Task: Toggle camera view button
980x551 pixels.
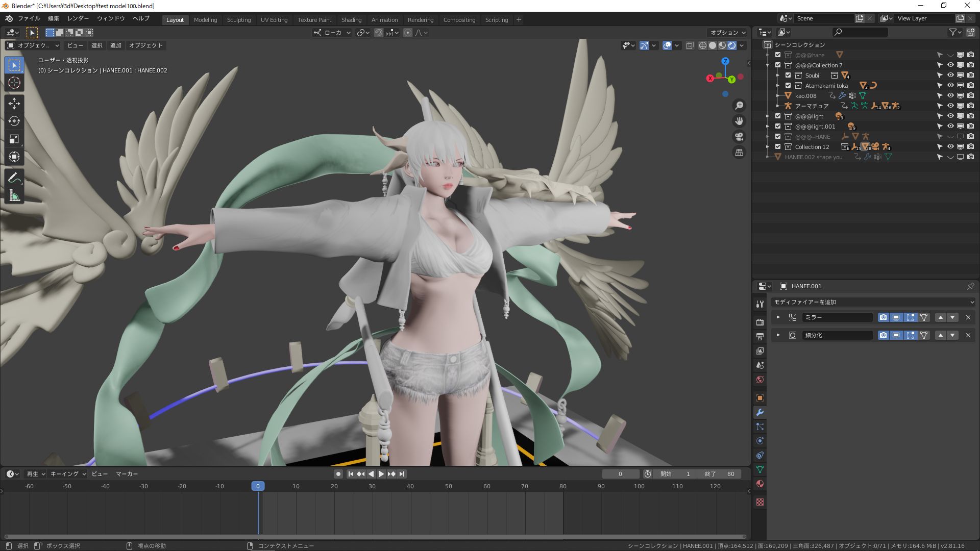Action: click(x=739, y=137)
